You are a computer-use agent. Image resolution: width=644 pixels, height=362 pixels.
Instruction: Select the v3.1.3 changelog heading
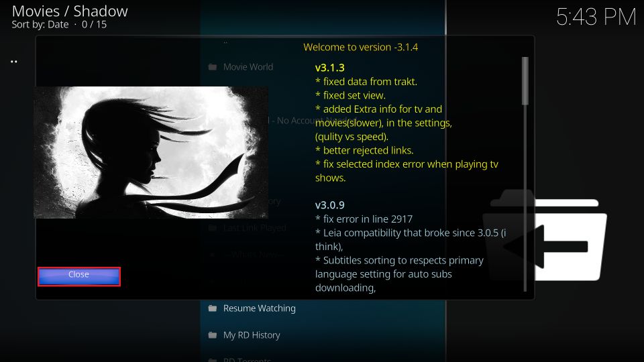(x=330, y=68)
